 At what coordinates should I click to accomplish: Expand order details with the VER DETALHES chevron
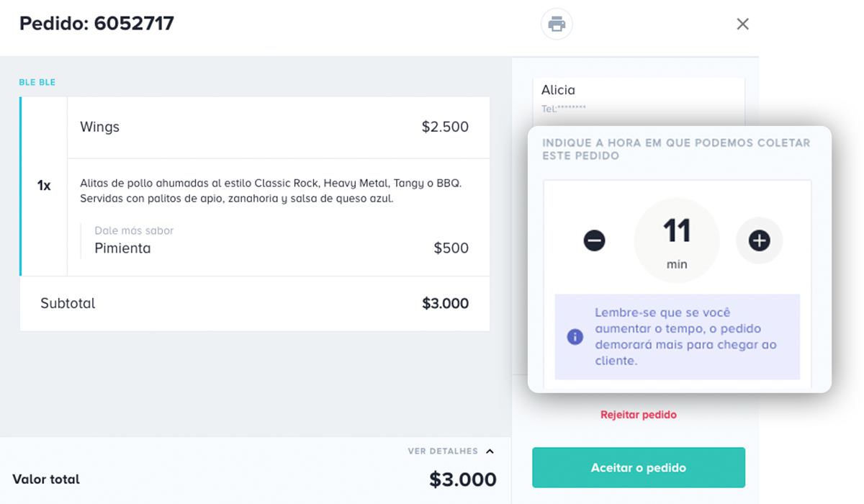pyautogui.click(x=490, y=451)
